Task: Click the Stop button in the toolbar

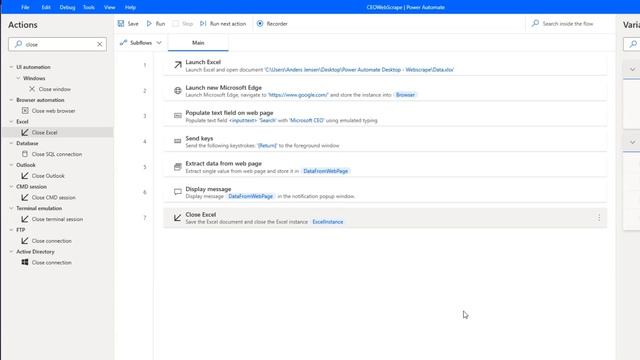Action: [x=182, y=24]
